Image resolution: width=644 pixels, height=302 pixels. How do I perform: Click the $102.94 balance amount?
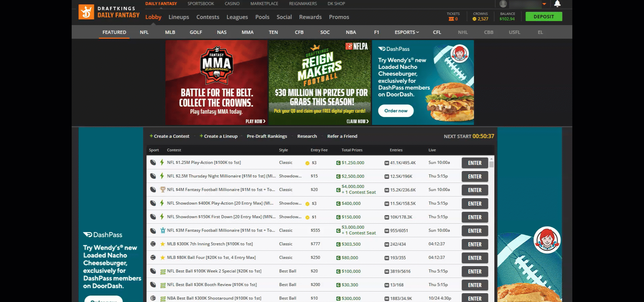point(507,19)
